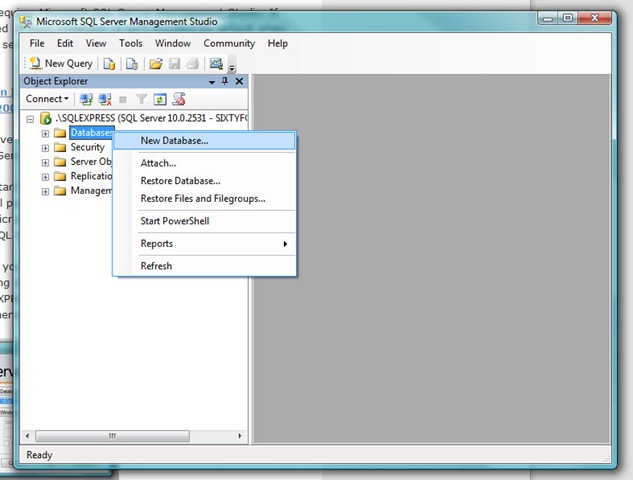
Task: Click the Save disk icon in toolbar
Action: (174, 64)
